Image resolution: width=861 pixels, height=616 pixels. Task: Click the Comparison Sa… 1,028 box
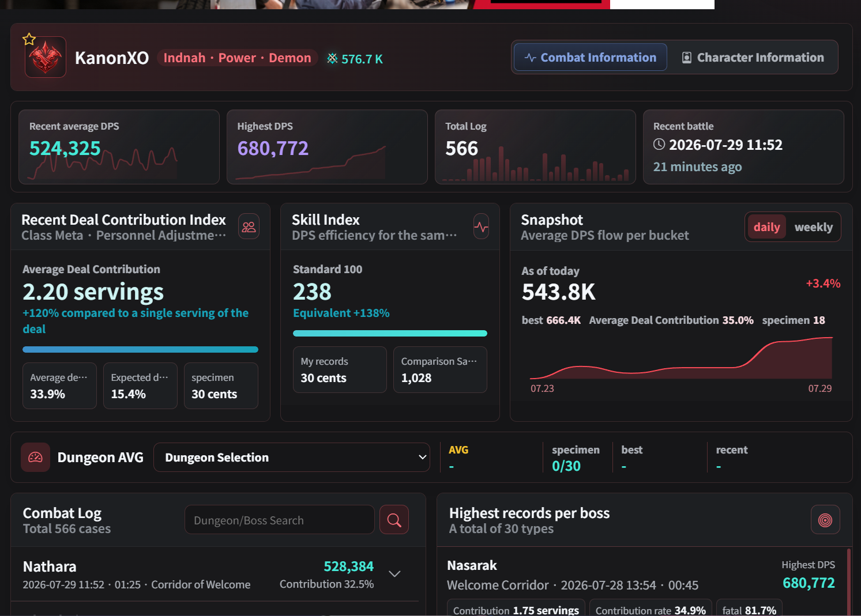(440, 369)
